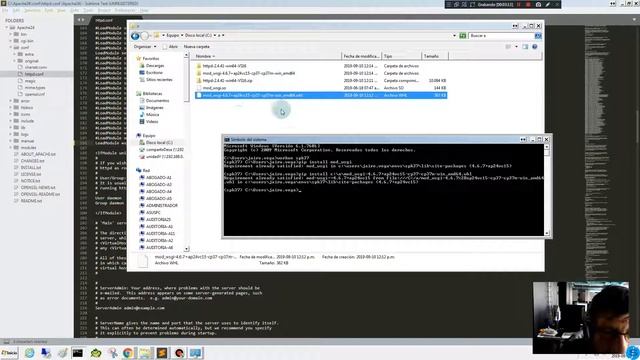Expand the extra folder in Sublime sidebar
This screenshot has width=640, height=360.
coord(15,54)
